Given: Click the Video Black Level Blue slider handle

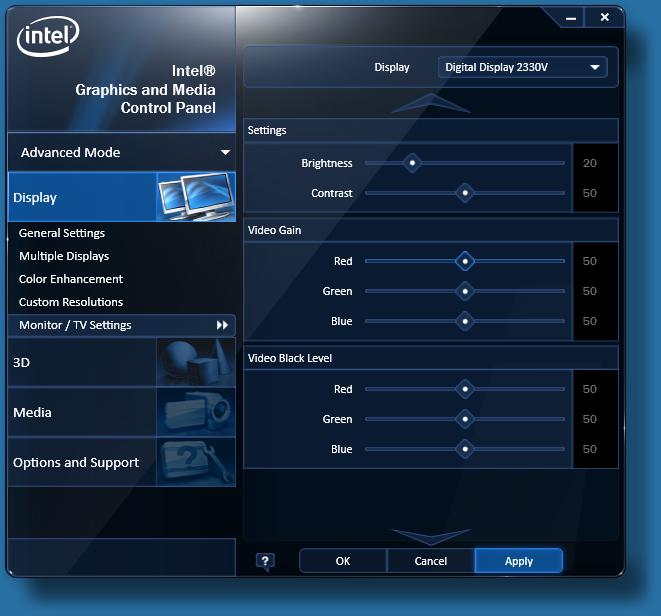Looking at the screenshot, I should [465, 449].
